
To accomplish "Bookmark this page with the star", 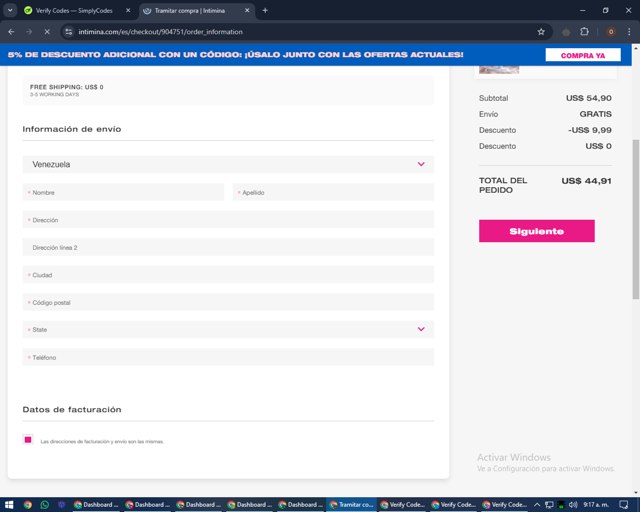I will [x=541, y=31].
